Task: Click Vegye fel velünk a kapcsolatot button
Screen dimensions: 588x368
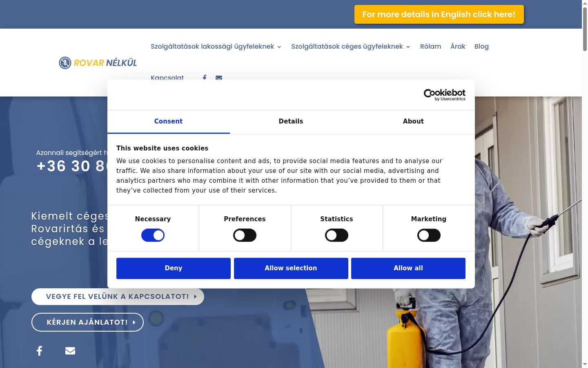Action: tap(118, 296)
